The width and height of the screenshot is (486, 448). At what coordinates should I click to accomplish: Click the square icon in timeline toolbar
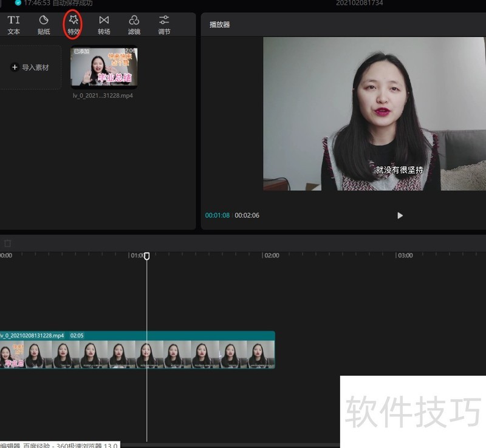coord(7,243)
